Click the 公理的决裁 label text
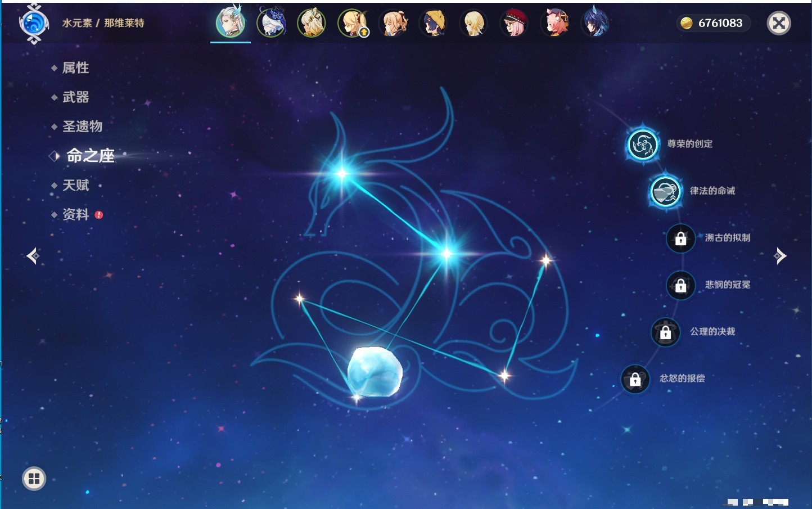The image size is (812, 509). coord(712,331)
